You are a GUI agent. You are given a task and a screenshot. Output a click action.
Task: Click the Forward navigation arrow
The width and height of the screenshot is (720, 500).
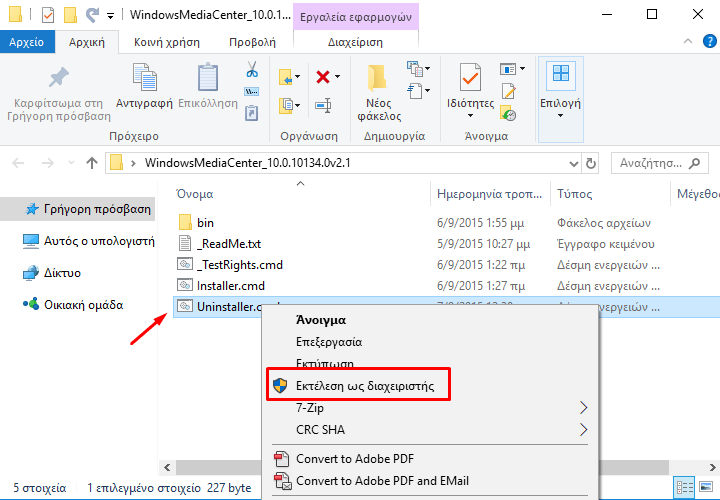click(x=48, y=163)
